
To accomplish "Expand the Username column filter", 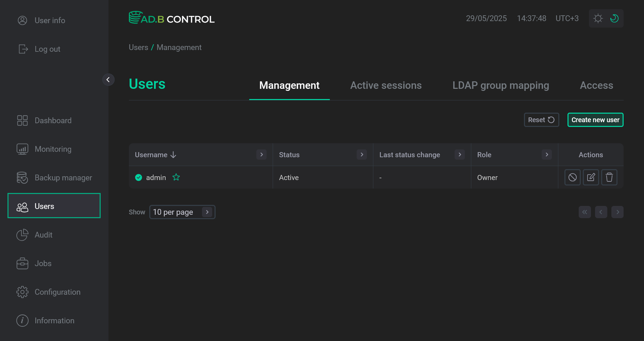I will [x=261, y=155].
